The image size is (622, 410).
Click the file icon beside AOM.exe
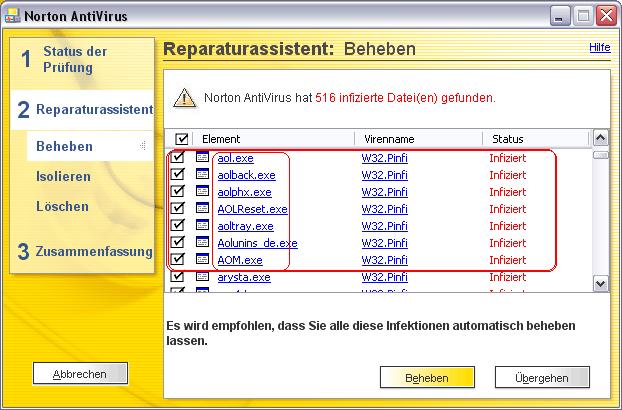(x=203, y=260)
